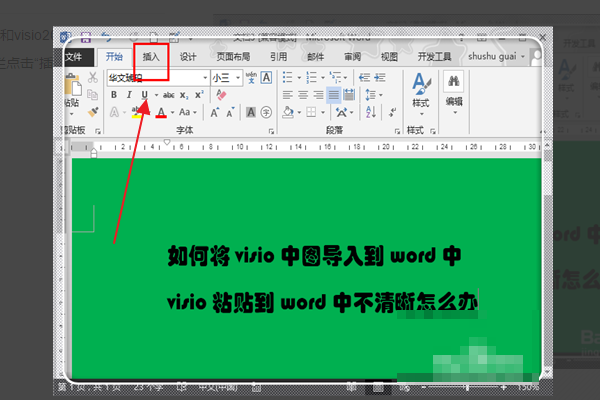The height and width of the screenshot is (400, 600).
Task: Click the Increase Indent icon
Action: [380, 78]
